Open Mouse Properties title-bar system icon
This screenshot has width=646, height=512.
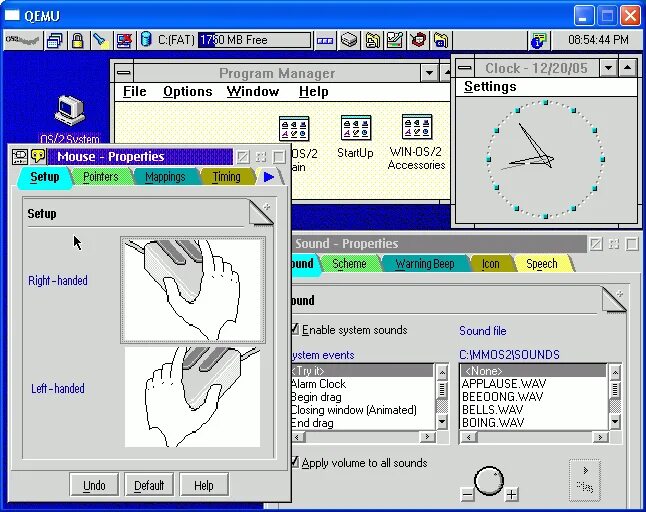pos(20,156)
